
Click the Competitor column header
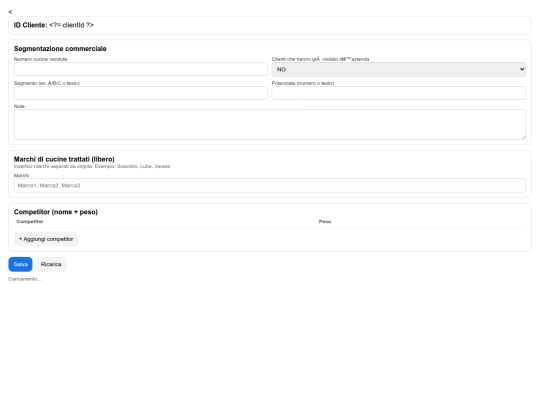click(x=30, y=221)
